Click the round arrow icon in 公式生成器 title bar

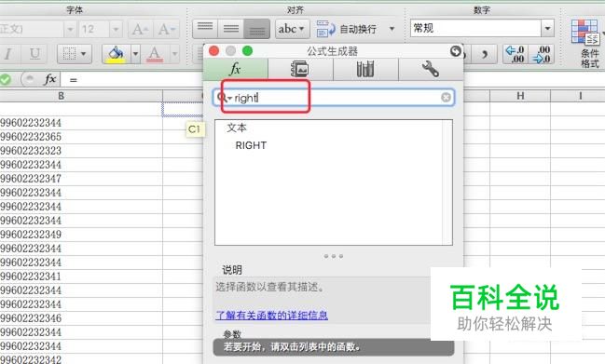point(456,51)
